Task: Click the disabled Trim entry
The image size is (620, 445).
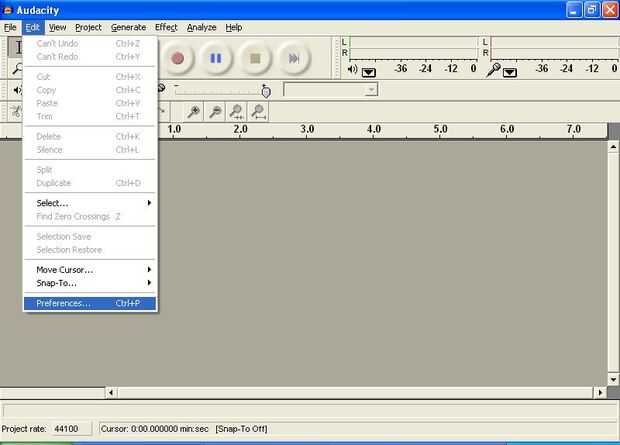Action: [90, 116]
